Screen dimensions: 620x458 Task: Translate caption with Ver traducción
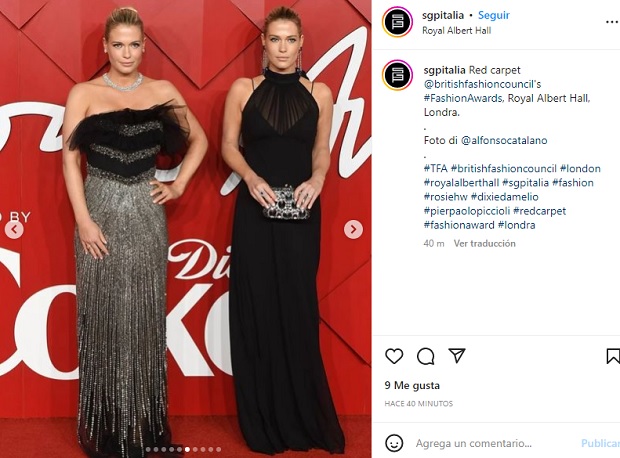484,243
